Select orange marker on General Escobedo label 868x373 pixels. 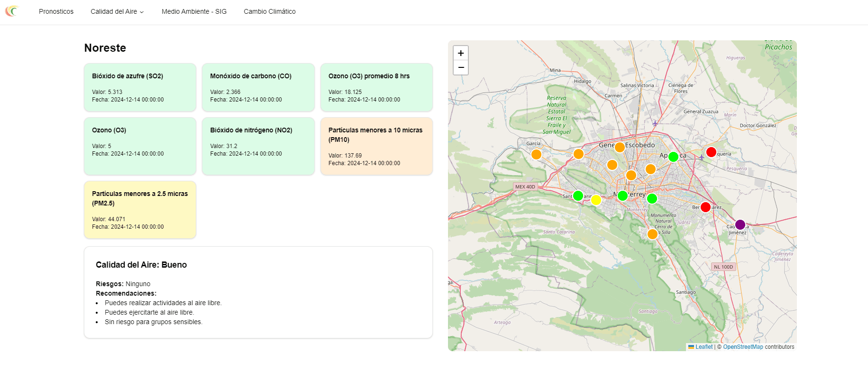(620, 147)
